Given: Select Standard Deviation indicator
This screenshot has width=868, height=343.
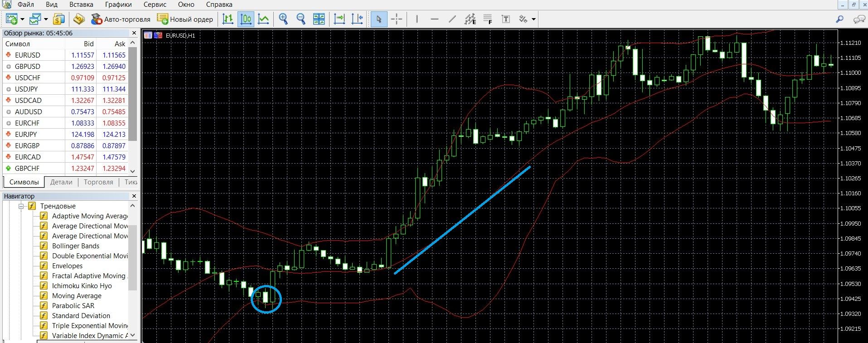Looking at the screenshot, I should pos(81,316).
